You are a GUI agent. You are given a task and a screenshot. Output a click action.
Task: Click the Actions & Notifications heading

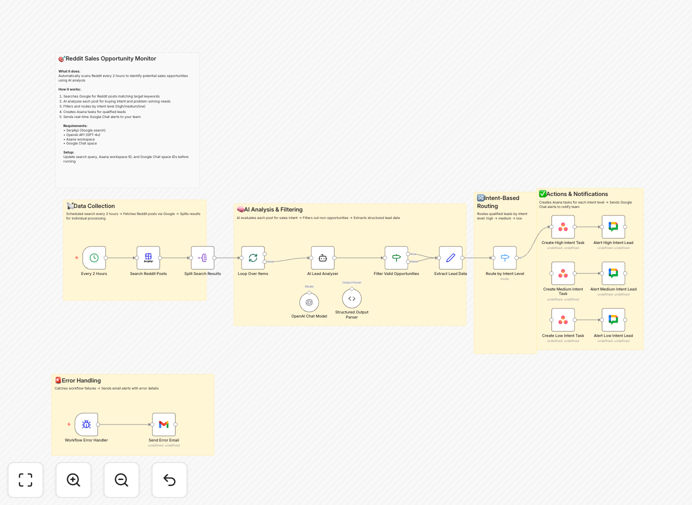click(x=573, y=194)
